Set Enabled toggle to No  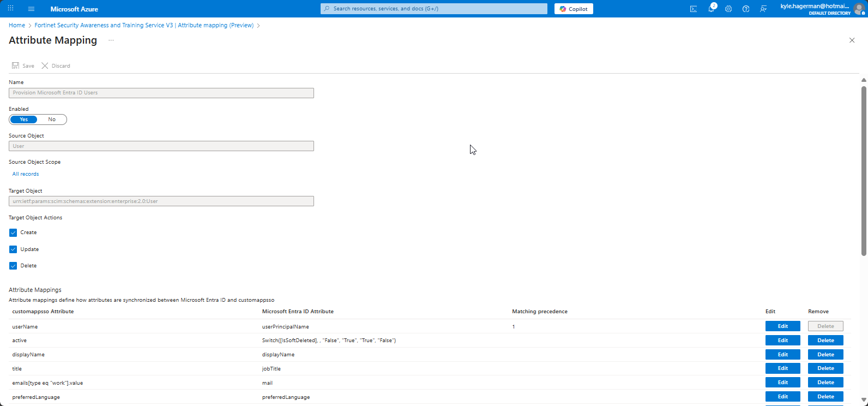(52, 120)
